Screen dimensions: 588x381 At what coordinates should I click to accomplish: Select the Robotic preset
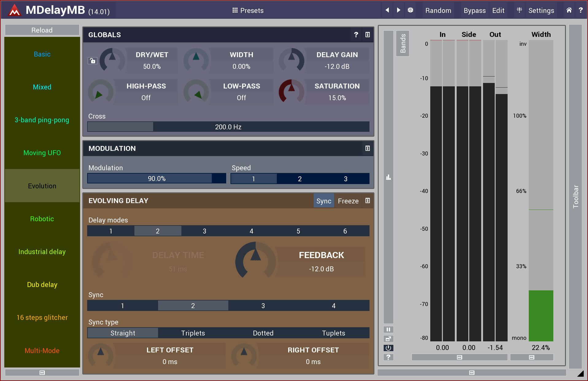click(x=42, y=219)
